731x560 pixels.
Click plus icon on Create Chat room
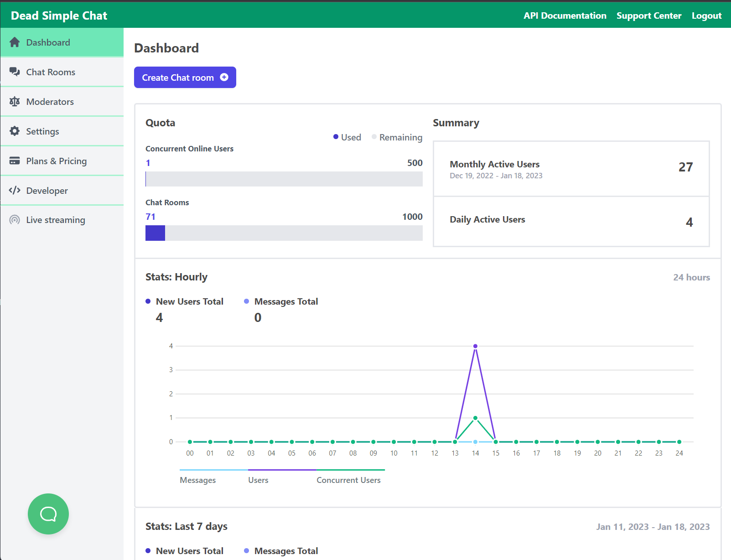click(224, 78)
